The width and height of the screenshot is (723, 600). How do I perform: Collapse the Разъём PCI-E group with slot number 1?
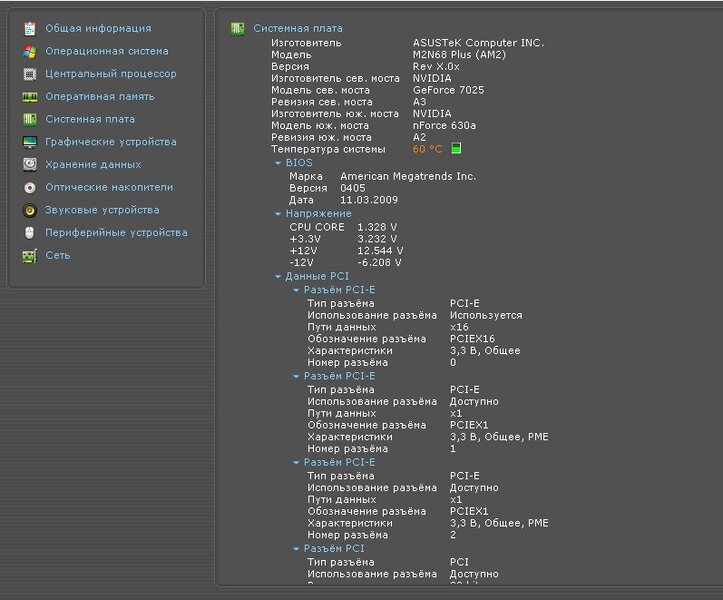pos(296,376)
